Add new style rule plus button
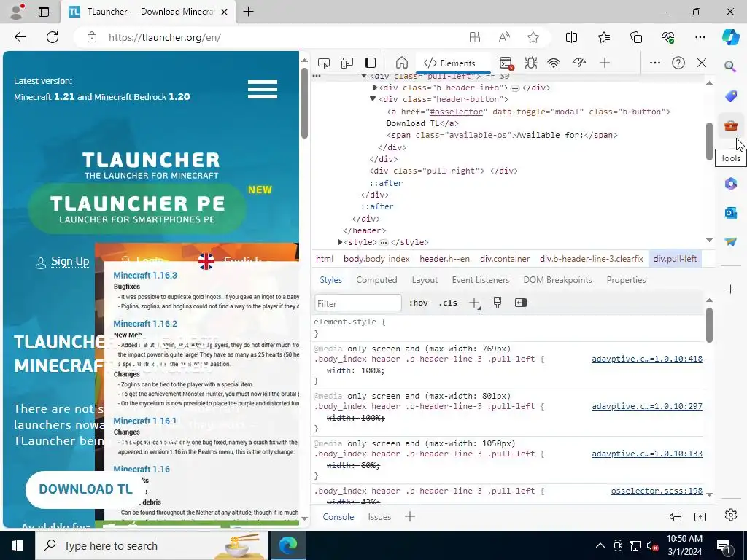 pyautogui.click(x=474, y=303)
